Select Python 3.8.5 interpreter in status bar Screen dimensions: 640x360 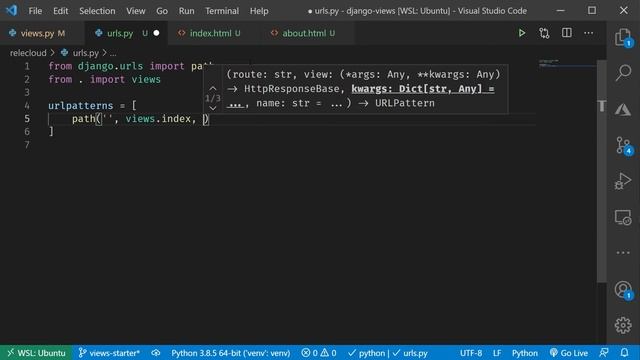coord(231,353)
